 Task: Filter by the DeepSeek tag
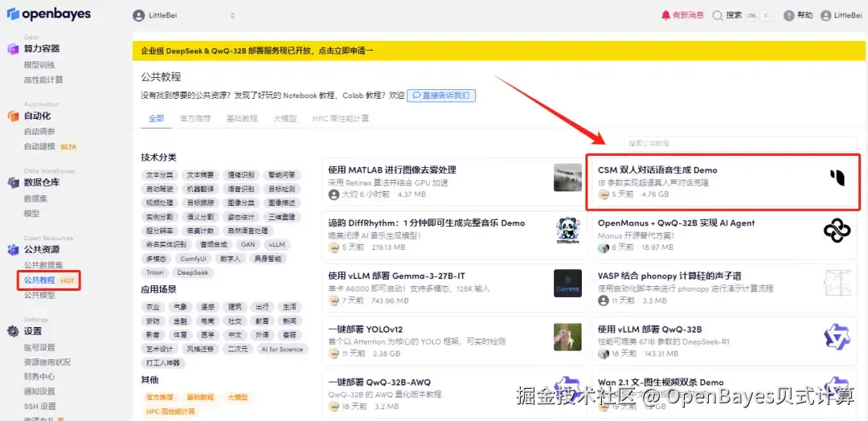[193, 272]
